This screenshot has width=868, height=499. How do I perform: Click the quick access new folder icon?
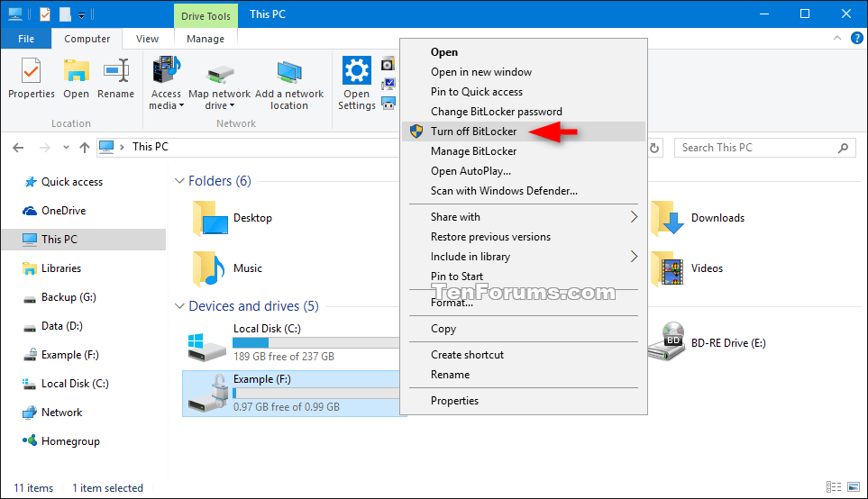pyautogui.click(x=65, y=14)
